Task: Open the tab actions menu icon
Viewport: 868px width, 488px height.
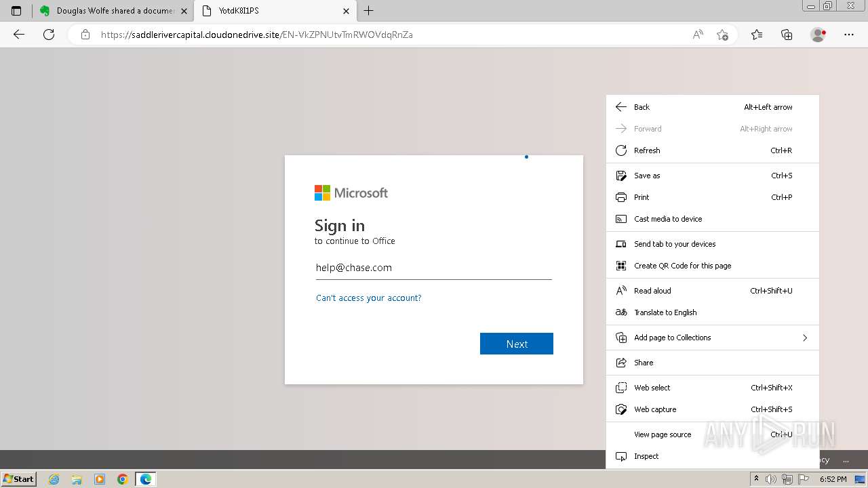Action: point(16,11)
